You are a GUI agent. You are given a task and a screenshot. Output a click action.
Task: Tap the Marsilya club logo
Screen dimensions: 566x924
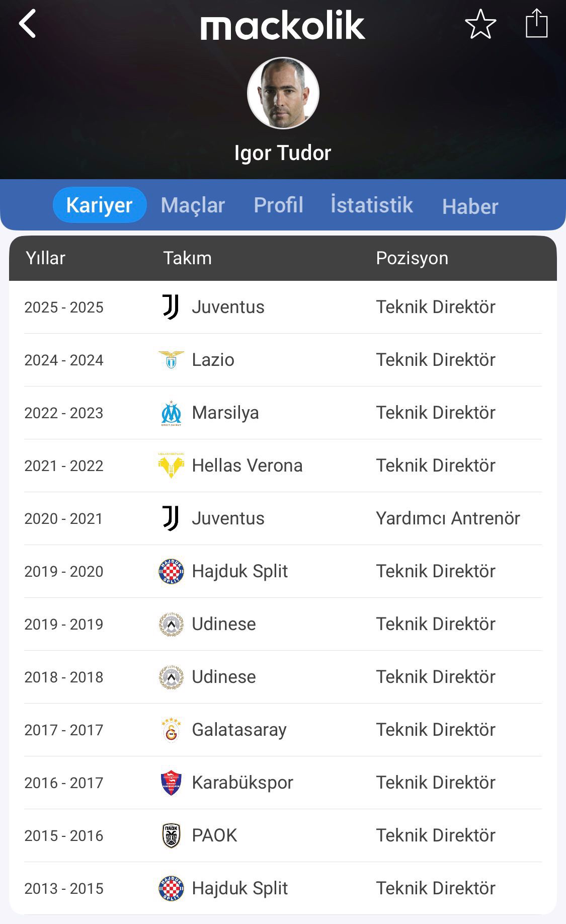click(x=171, y=413)
